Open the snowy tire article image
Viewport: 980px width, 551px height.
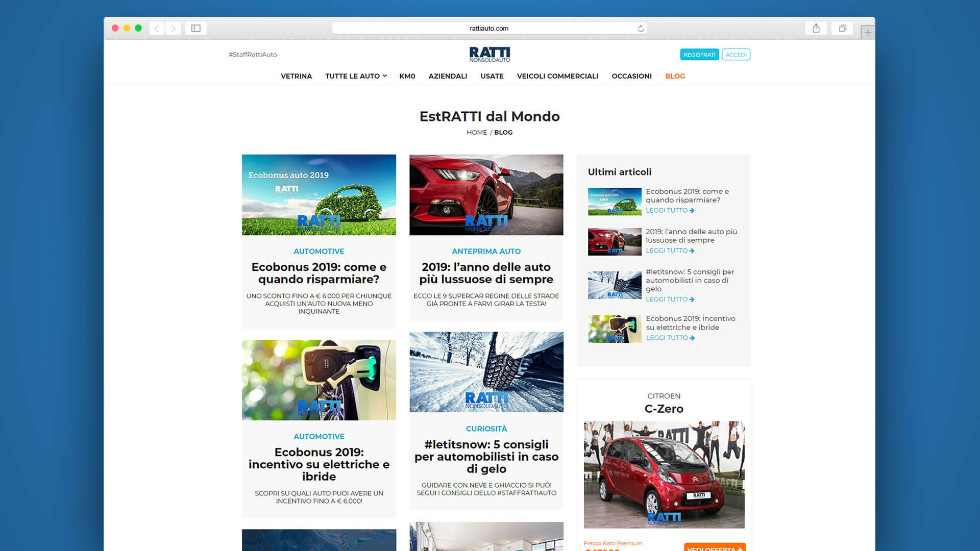pyautogui.click(x=486, y=372)
